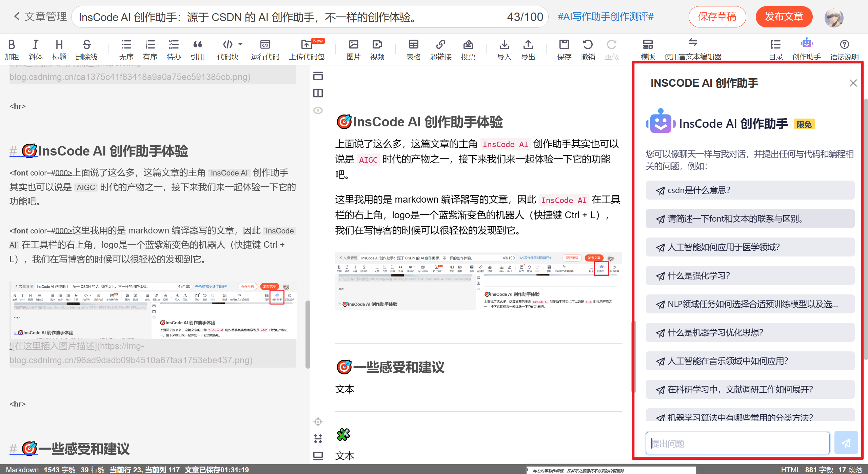Click "文章已保存01:31:19" status text
This screenshot has height=474, width=868.
pos(217,470)
